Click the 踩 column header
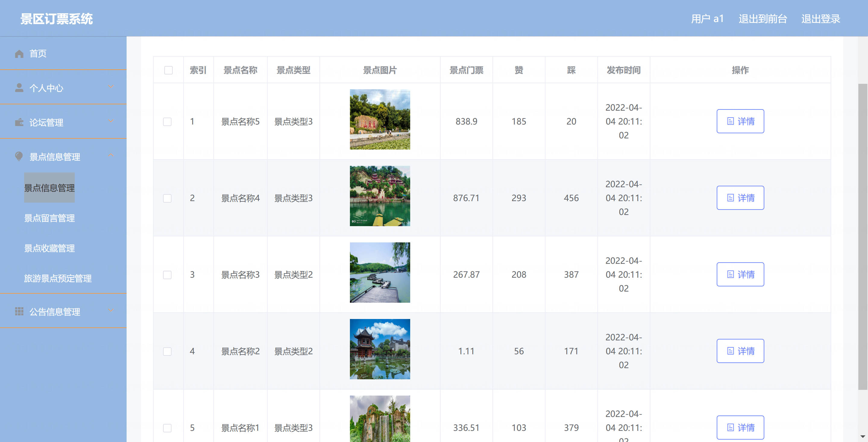Image resolution: width=868 pixels, height=442 pixels. [x=571, y=70]
